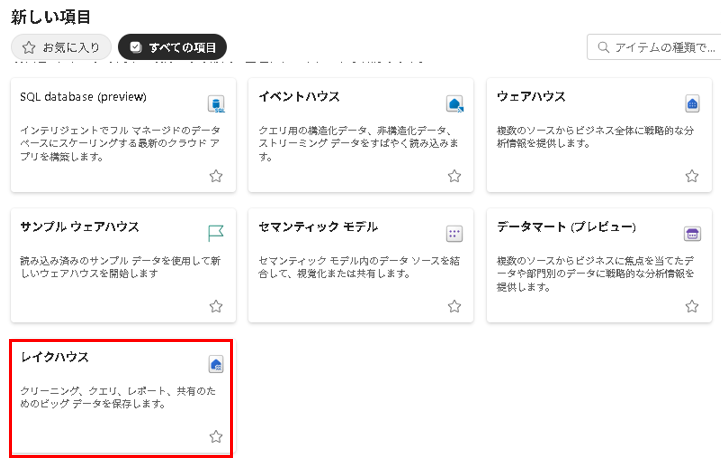Viewport: 721px width, 463px height.
Task: Favorite the サンプル ウェアハウス card star
Action: [x=216, y=306]
